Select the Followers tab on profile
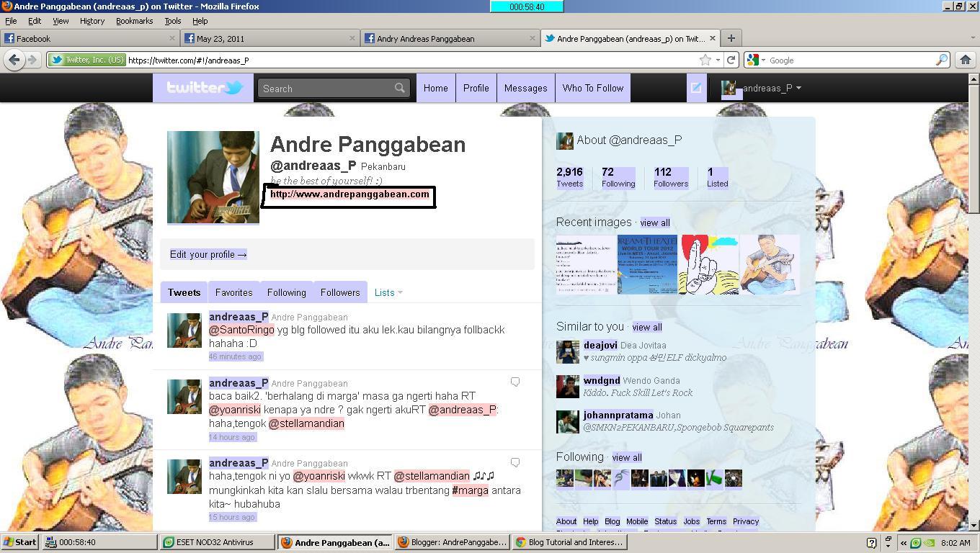This screenshot has width=980, height=553. [x=340, y=292]
